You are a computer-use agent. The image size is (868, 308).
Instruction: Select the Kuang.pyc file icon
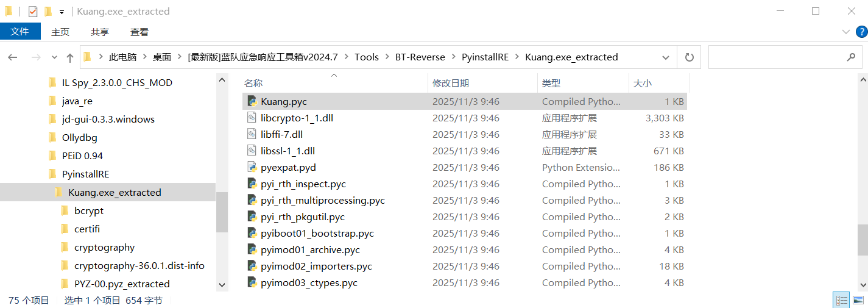(252, 101)
